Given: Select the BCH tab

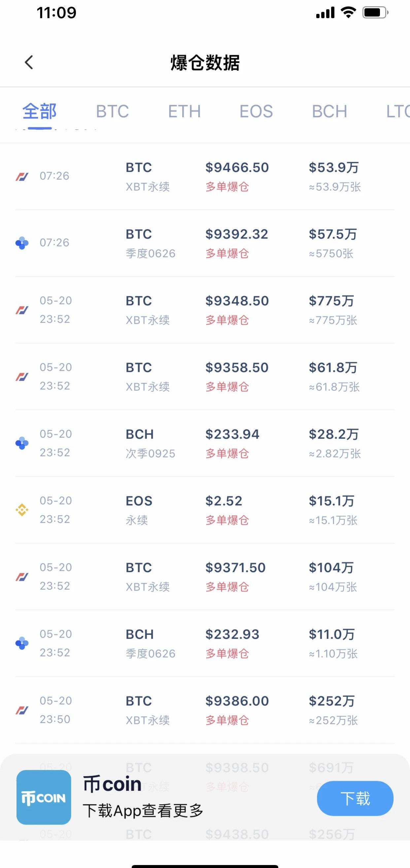Looking at the screenshot, I should [x=329, y=112].
